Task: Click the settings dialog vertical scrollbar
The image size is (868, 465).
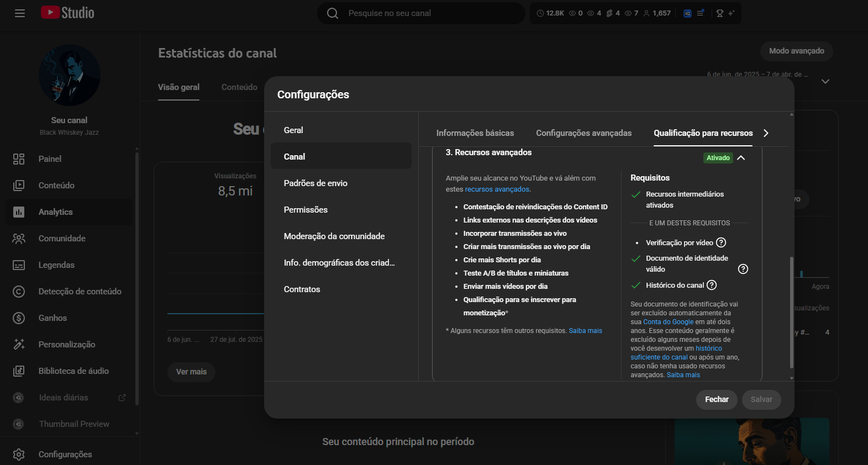Action: (x=791, y=312)
